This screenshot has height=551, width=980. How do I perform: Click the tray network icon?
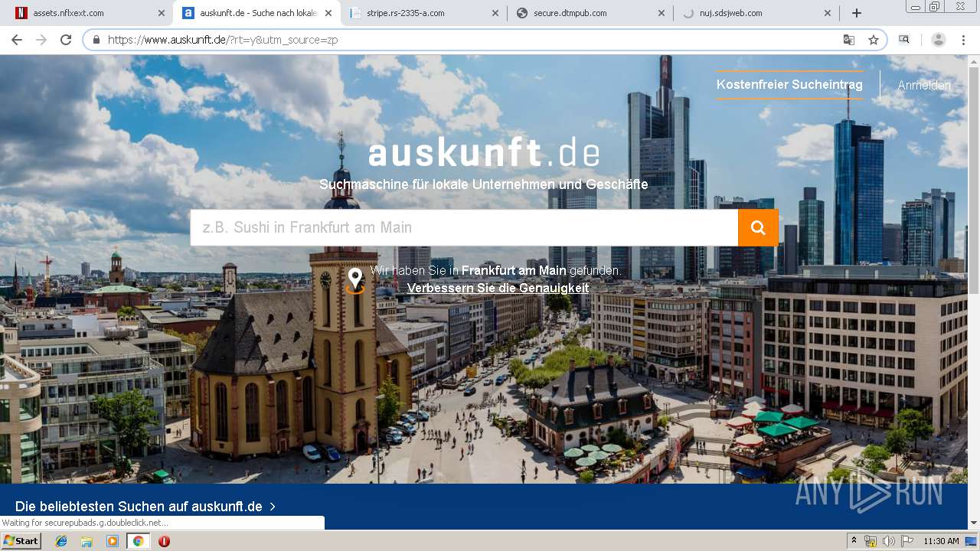pyautogui.click(x=871, y=541)
